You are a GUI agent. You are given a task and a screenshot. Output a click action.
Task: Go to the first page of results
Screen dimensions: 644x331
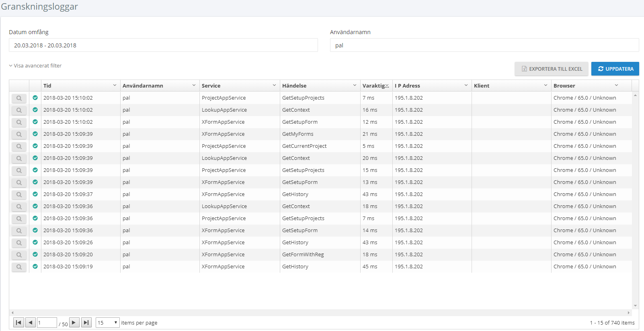click(18, 323)
